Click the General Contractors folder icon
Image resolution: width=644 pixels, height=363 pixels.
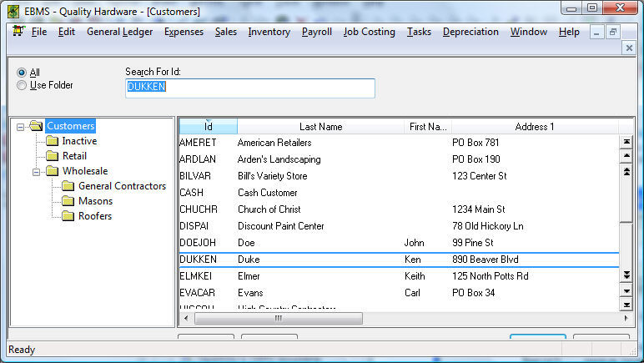(x=68, y=186)
